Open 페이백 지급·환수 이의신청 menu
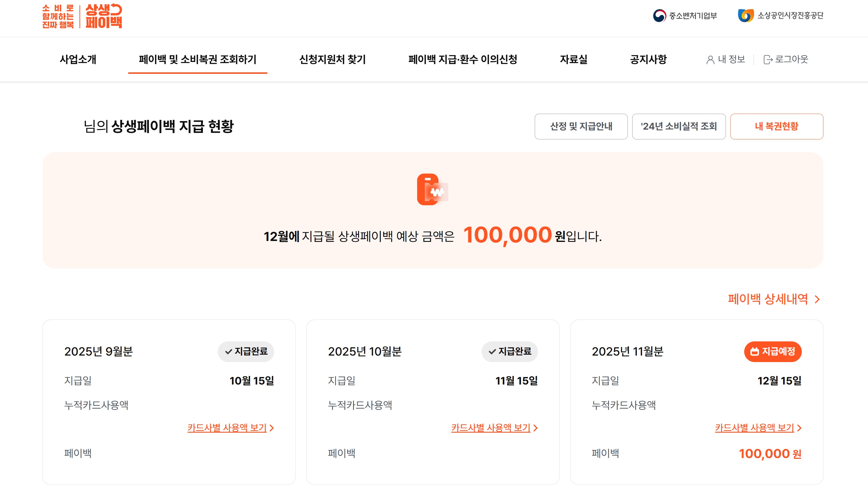 click(x=462, y=59)
